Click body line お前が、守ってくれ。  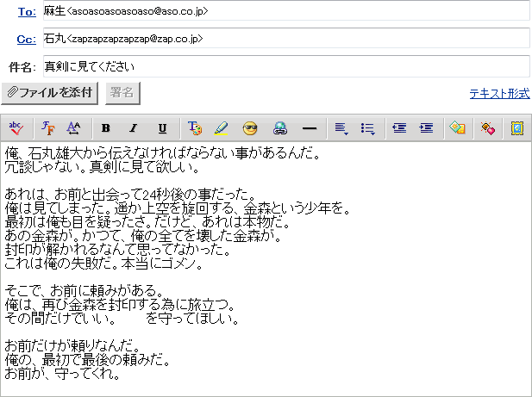pyautogui.click(x=62, y=374)
